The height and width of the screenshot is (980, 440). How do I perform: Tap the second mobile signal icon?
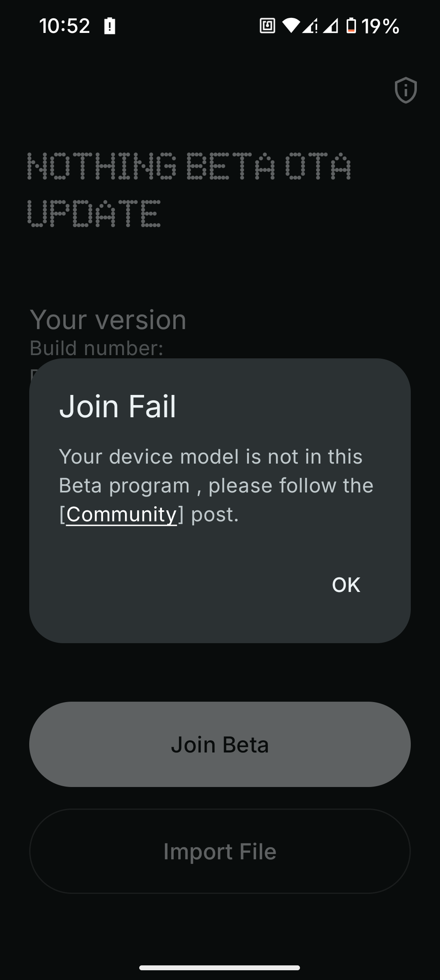pos(330,26)
